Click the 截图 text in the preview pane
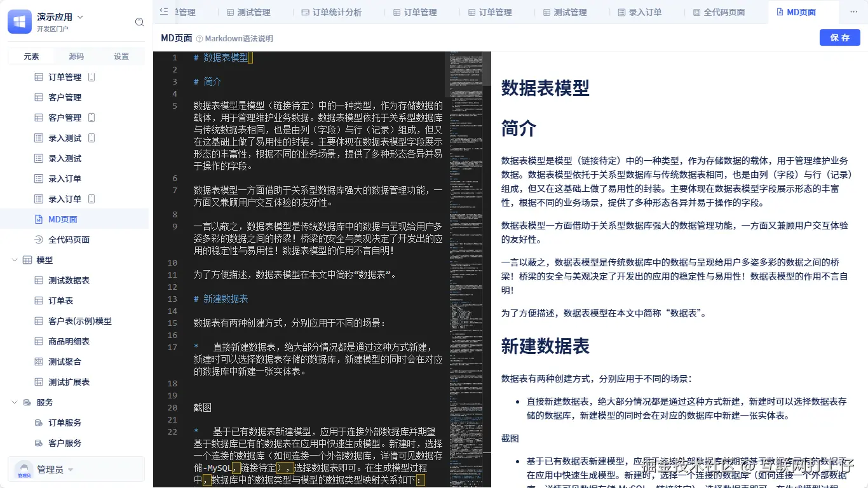The height and width of the screenshot is (488, 868). coord(510,438)
